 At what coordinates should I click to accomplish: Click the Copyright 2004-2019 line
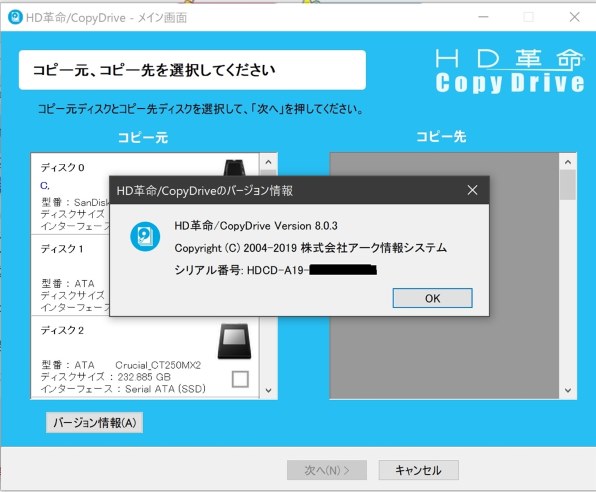[x=311, y=248]
